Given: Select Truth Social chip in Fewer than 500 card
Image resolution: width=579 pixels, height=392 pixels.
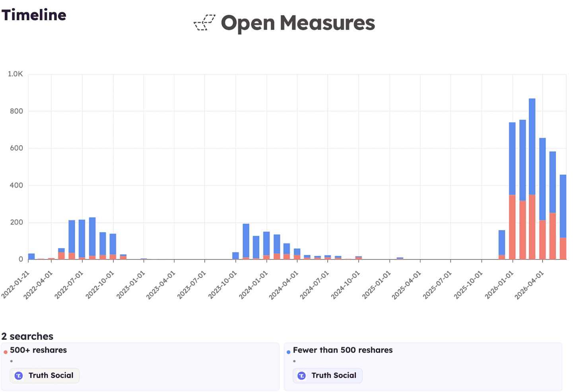Looking at the screenshot, I should [328, 375].
